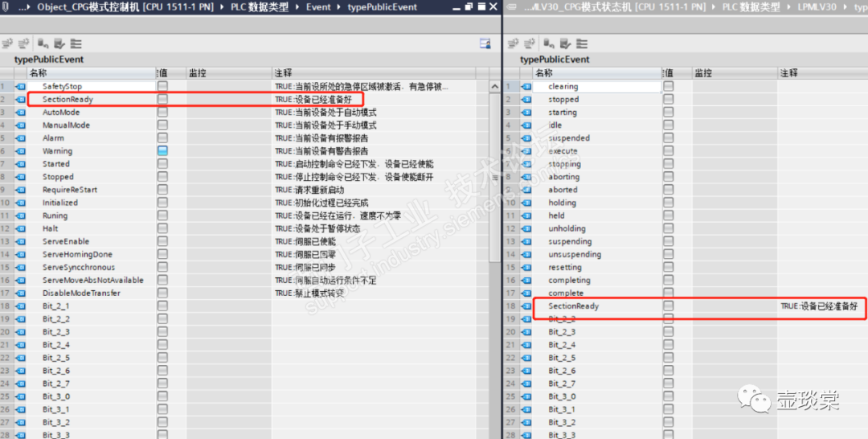Select the ServeMoveAbsNotAvailable name cell
868x439 pixels.
[x=92, y=280]
